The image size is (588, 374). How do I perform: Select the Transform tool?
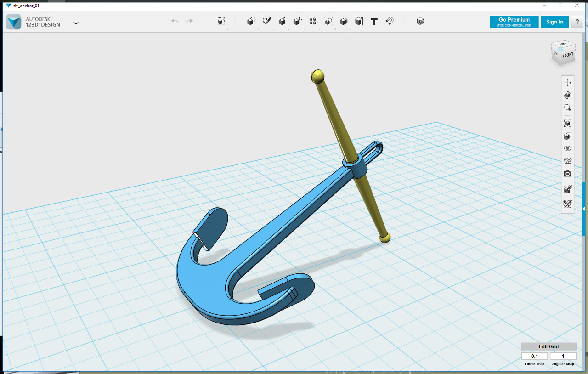[221, 21]
